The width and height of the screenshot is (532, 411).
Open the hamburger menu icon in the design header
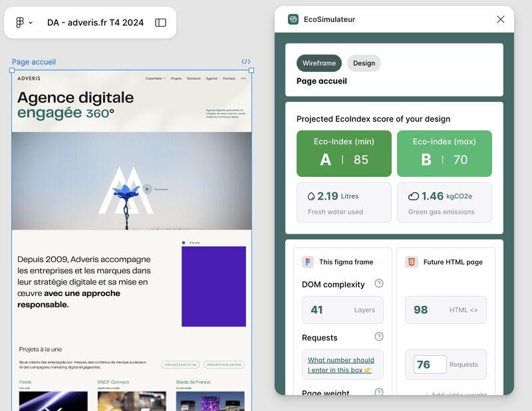point(243,78)
